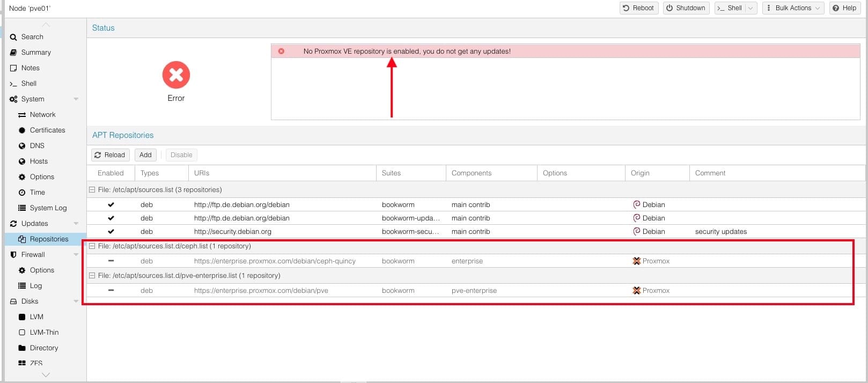The image size is (868, 383).
Task: Click the Search magnifier icon in sidebar
Action: click(x=13, y=37)
